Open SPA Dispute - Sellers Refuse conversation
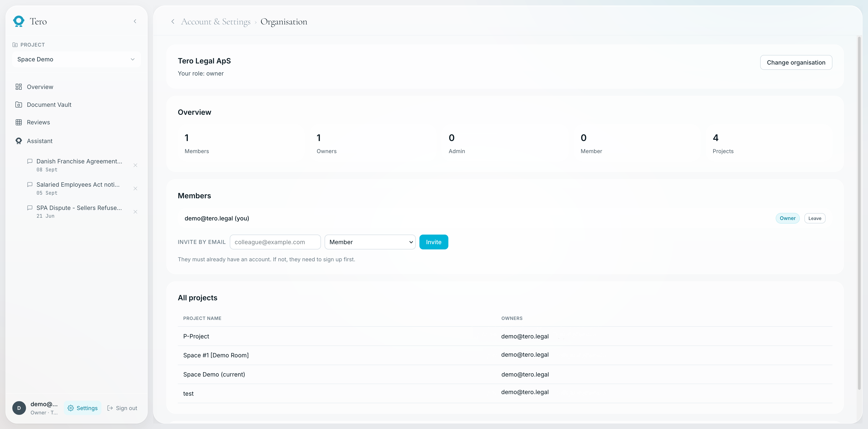This screenshot has height=429, width=868. pos(79,212)
